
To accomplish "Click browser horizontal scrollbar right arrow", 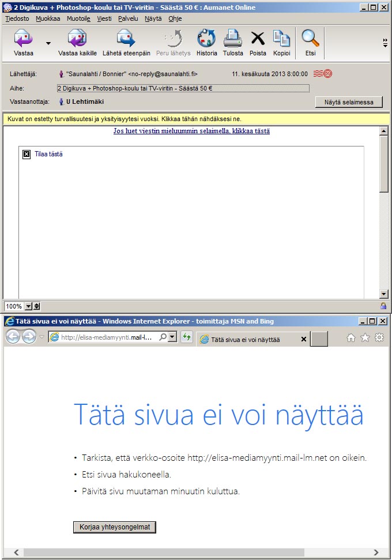I will point(376,553).
